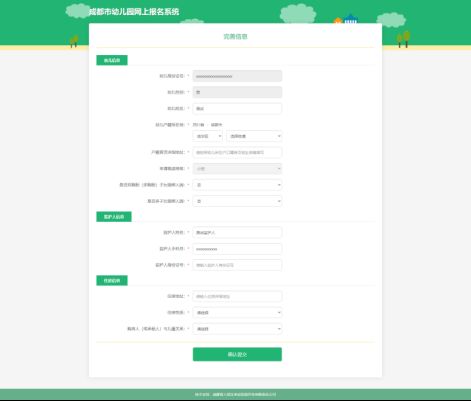
Task: Click the 成都市幼儿园网上报名系统 site title
Action: [x=134, y=12]
